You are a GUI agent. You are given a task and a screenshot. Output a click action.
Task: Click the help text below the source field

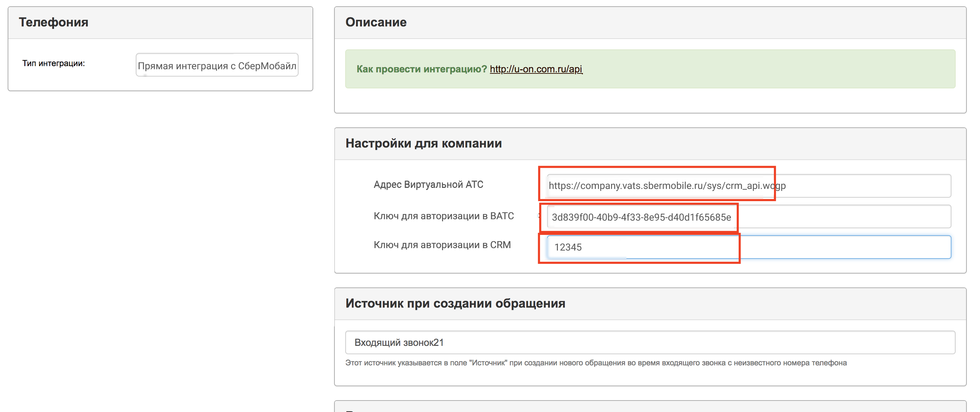point(596,363)
